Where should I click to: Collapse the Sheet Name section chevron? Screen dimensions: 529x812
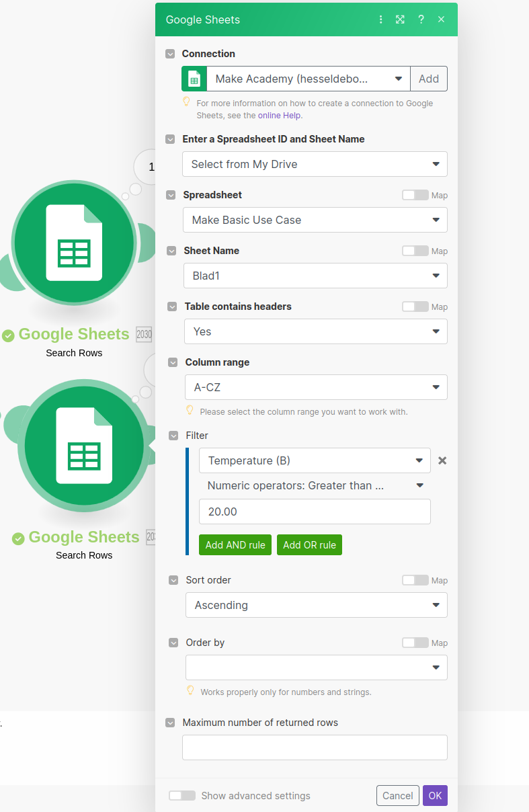click(171, 251)
